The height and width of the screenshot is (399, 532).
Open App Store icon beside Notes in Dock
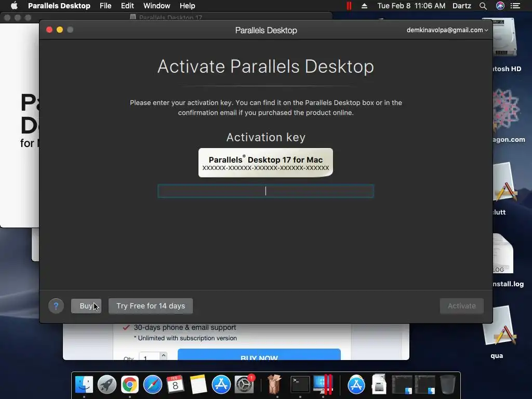221,385
